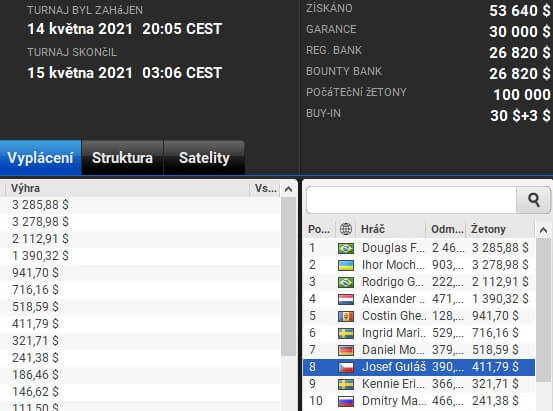Click Russian flag next to Dmitry Ma...

click(346, 401)
